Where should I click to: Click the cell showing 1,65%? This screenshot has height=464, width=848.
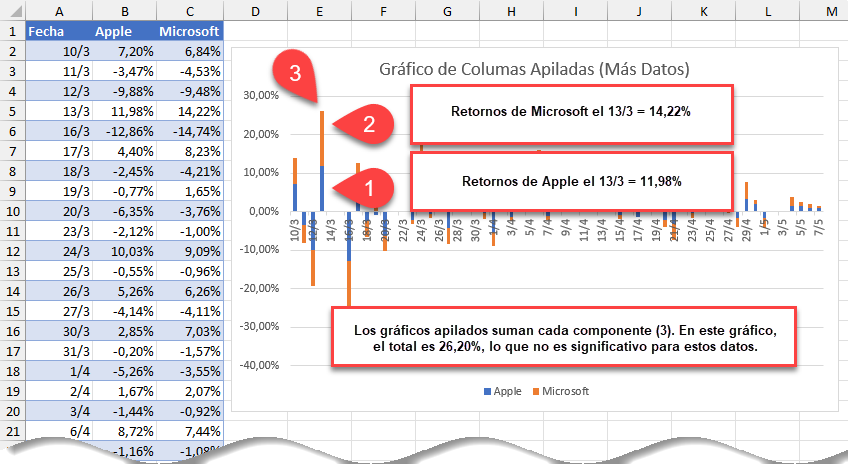190,191
